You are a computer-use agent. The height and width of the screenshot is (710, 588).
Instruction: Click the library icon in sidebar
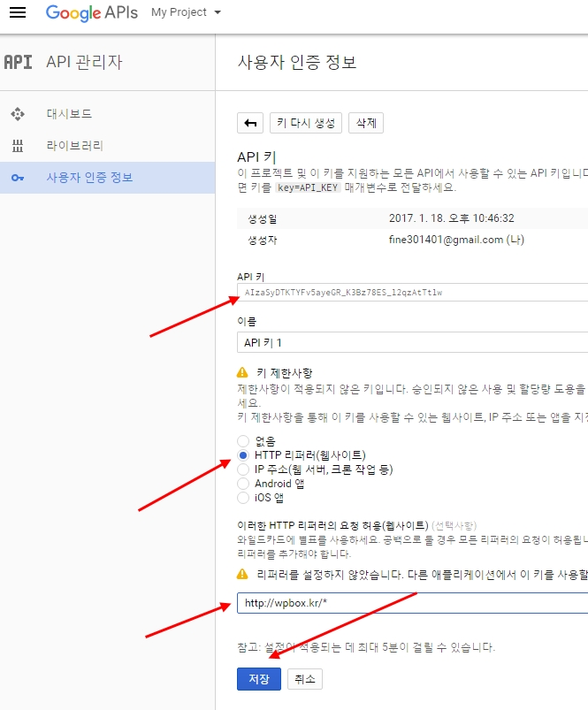(18, 146)
